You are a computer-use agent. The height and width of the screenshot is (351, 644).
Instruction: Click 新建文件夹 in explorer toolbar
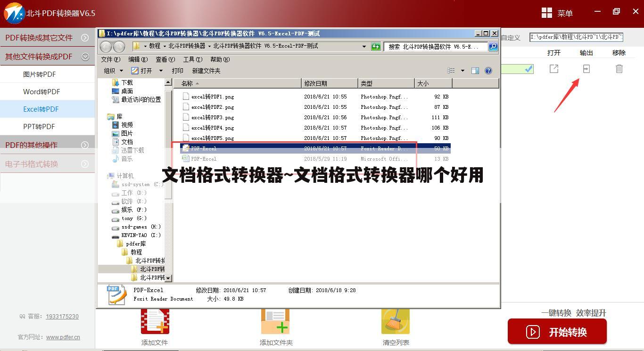(x=206, y=71)
